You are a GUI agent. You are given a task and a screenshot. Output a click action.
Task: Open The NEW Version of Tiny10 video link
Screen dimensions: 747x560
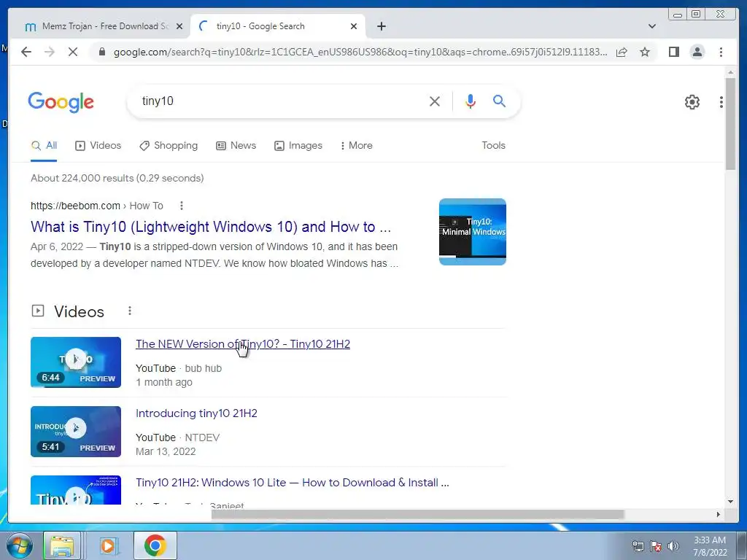[x=242, y=344]
